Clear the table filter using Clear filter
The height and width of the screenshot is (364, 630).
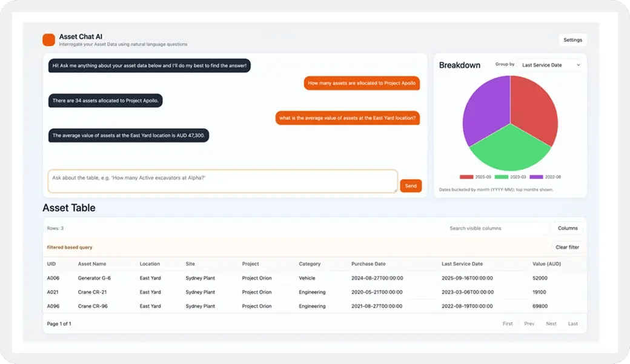[567, 247]
